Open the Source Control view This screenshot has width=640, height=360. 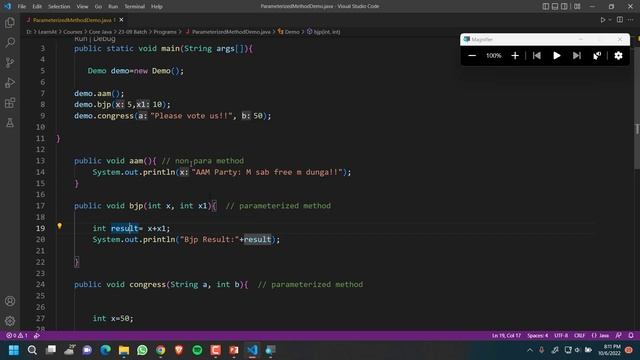point(10,62)
